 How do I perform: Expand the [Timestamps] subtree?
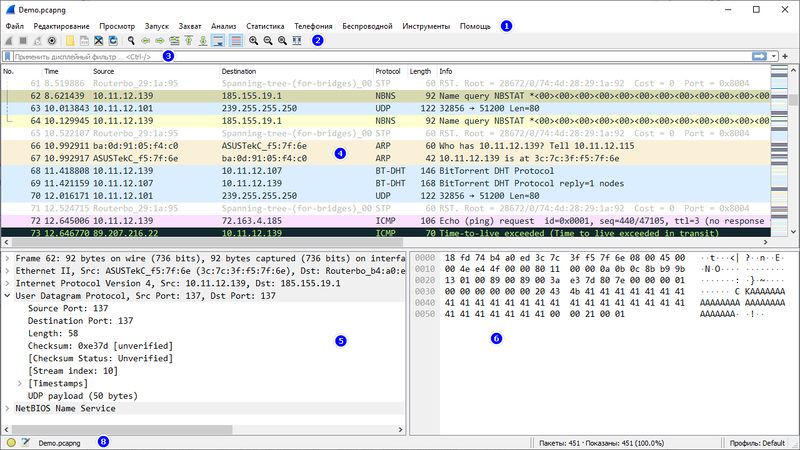(20, 383)
